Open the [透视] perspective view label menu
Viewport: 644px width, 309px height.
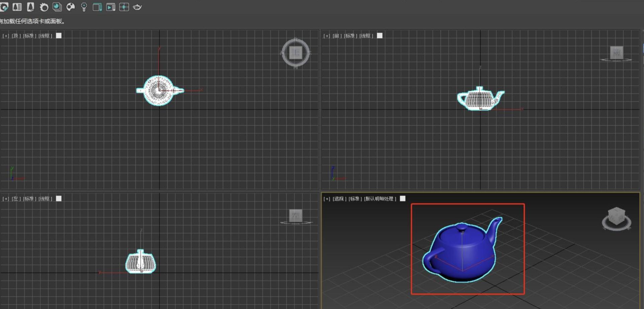tap(339, 199)
